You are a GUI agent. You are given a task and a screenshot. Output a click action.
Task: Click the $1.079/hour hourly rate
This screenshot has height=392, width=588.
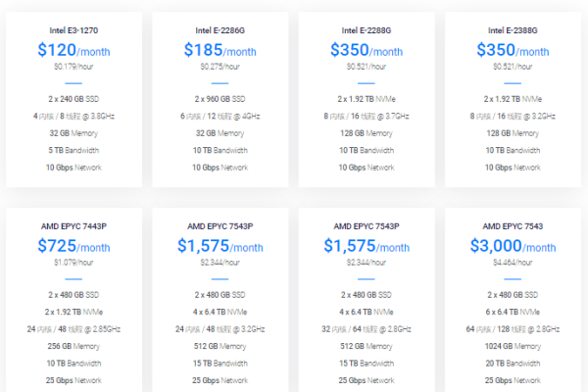(73, 263)
